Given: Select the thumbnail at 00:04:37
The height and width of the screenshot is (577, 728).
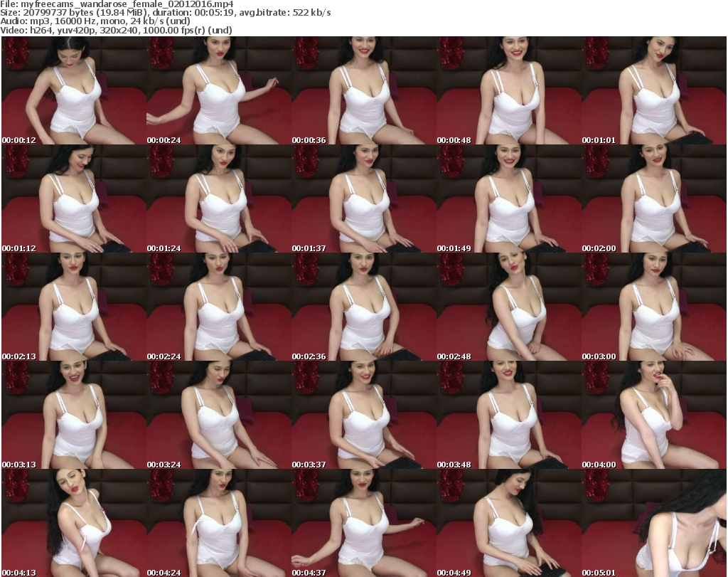Looking at the screenshot, I should click(x=364, y=523).
